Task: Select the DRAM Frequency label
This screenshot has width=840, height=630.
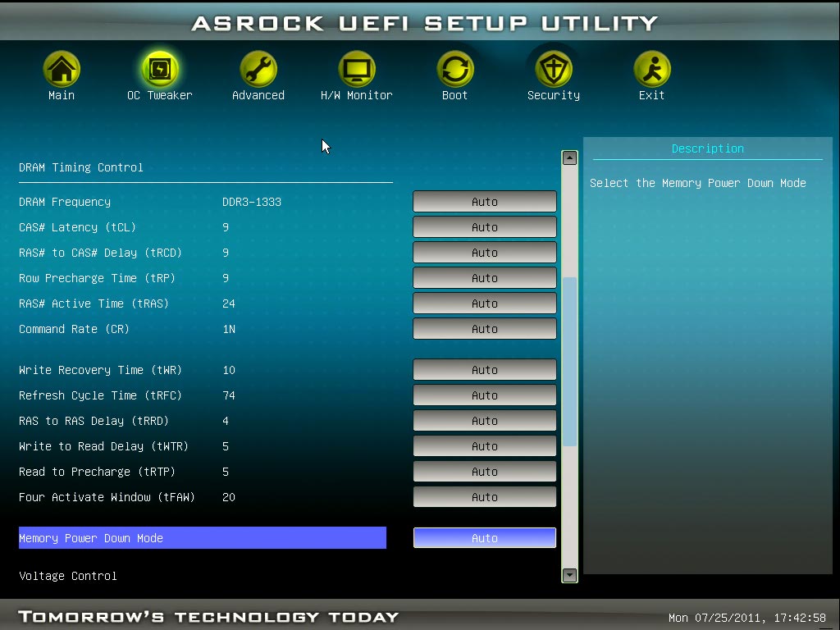Action: [x=65, y=202]
